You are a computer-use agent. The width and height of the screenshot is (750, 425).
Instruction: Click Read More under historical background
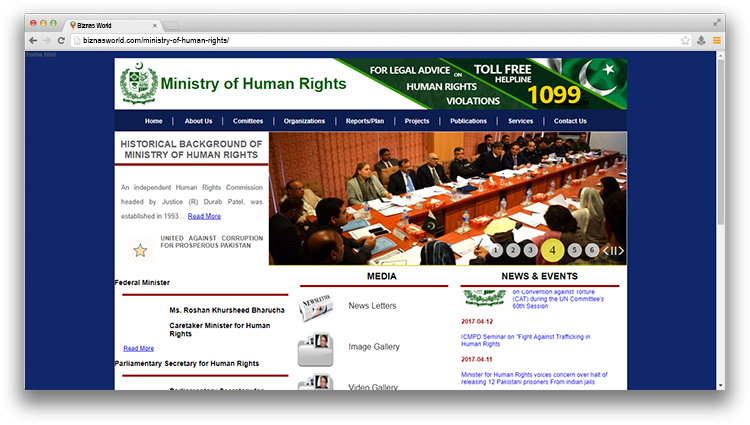click(204, 216)
